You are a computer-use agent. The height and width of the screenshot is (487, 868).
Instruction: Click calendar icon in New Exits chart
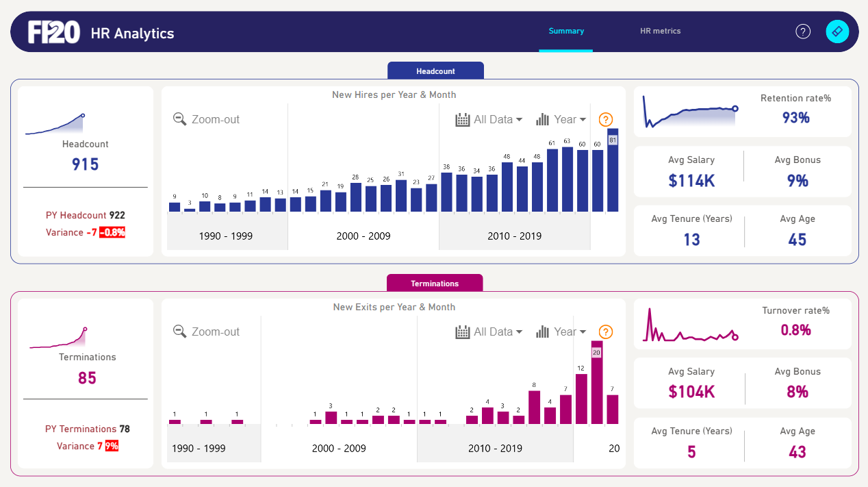click(463, 332)
